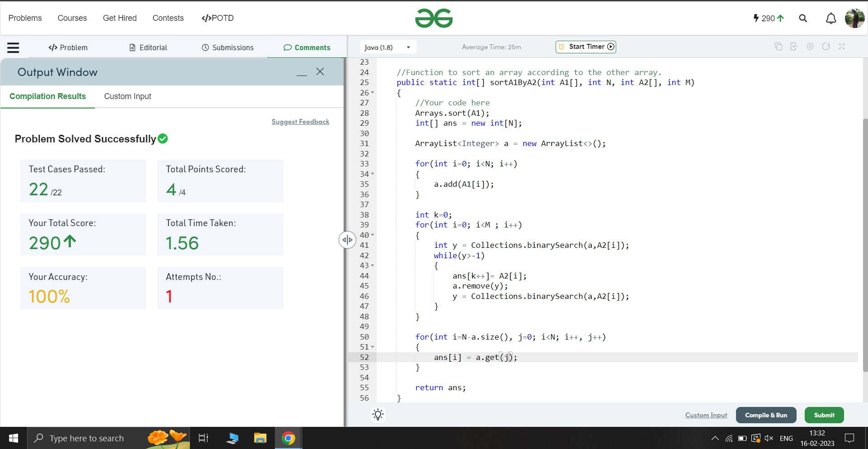Click ENG language indicator in tray
The width and height of the screenshot is (868, 449).
(786, 438)
